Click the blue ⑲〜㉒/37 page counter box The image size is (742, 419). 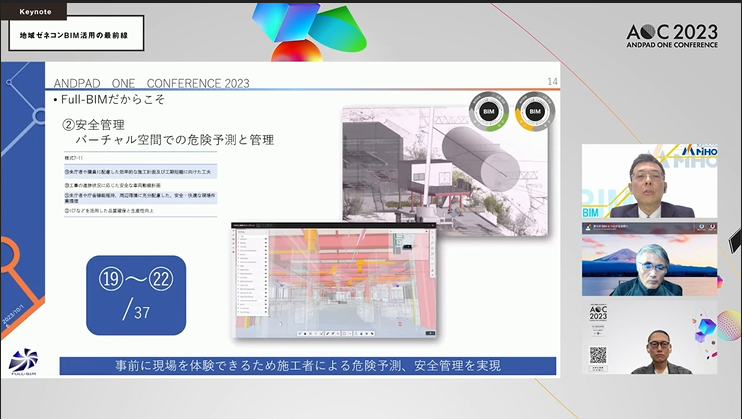(136, 295)
